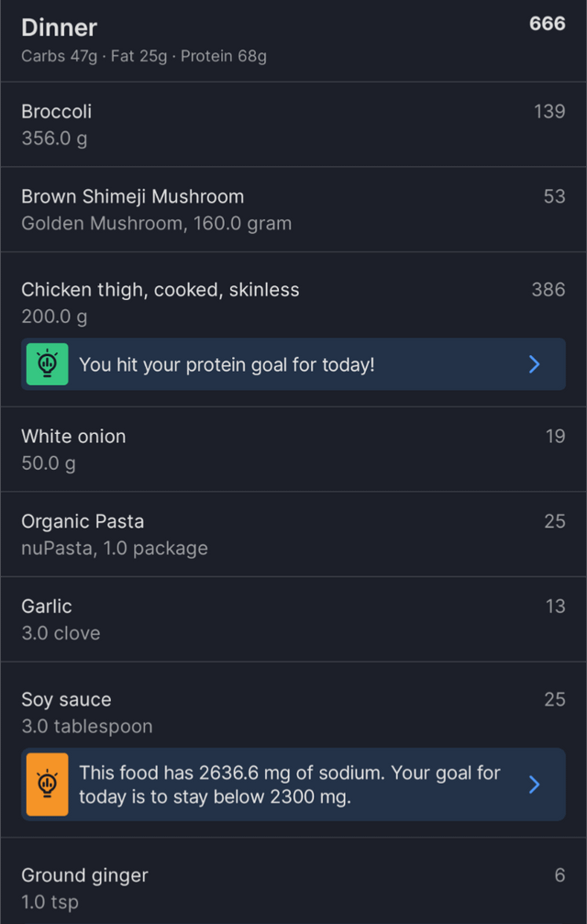Tap the You hit your protein goal message
Screen dimensions: 587x924
coord(227,365)
